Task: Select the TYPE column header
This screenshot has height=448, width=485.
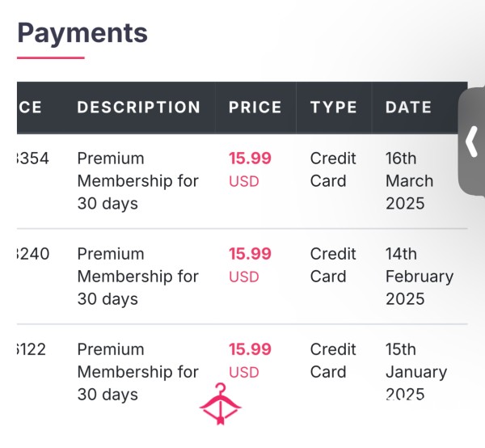Action: [x=333, y=108]
